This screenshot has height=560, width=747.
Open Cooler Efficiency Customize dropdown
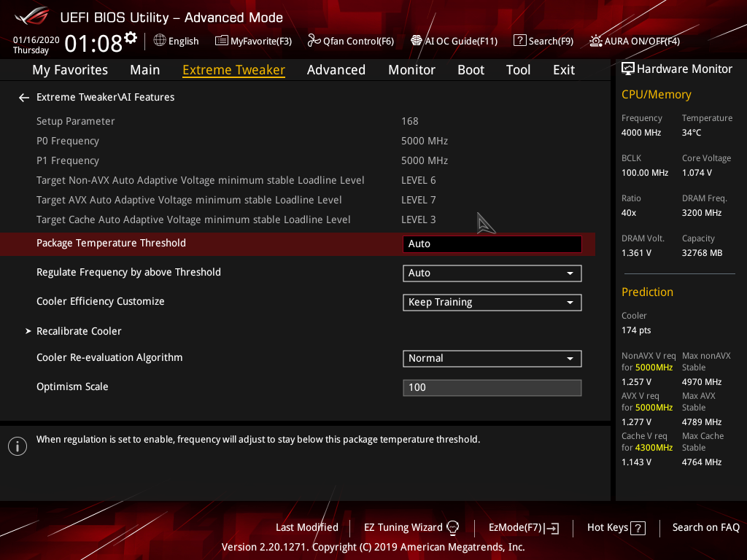pos(492,303)
